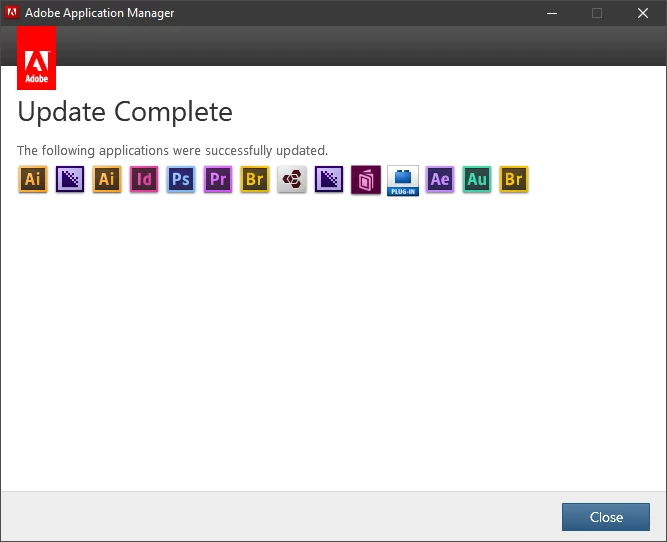This screenshot has height=542, width=667.
Task: Close the window with the X
Action: tap(643, 13)
